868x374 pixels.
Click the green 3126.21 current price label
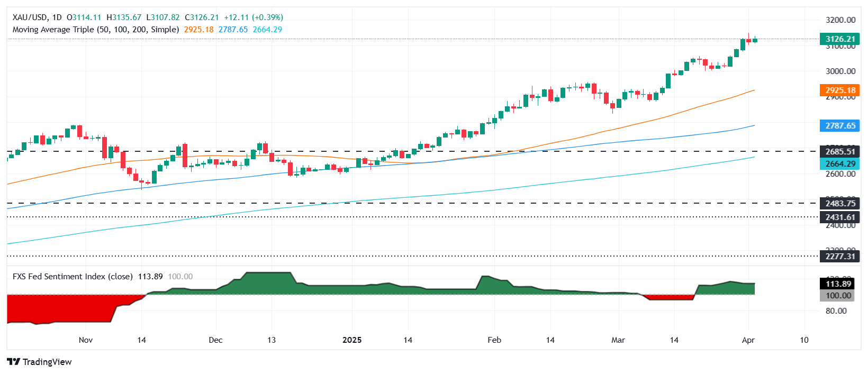[x=840, y=39]
